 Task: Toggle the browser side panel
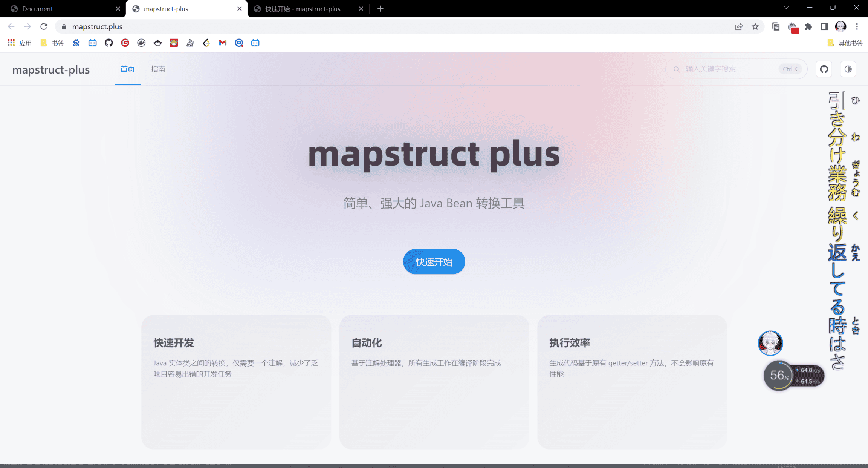(x=824, y=26)
